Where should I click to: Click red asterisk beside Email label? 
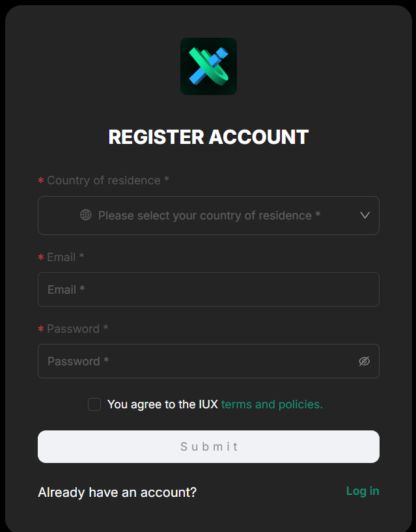tap(41, 257)
